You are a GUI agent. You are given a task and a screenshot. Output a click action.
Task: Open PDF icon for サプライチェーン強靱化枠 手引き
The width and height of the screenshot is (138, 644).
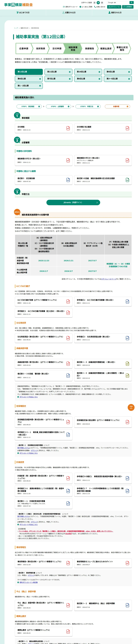127,160
